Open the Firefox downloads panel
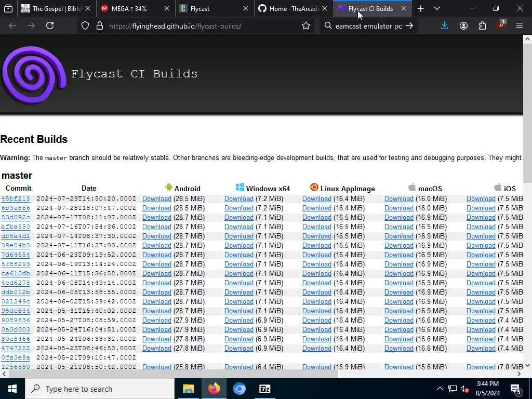Screen dimensions: 532x399 tap(444, 26)
